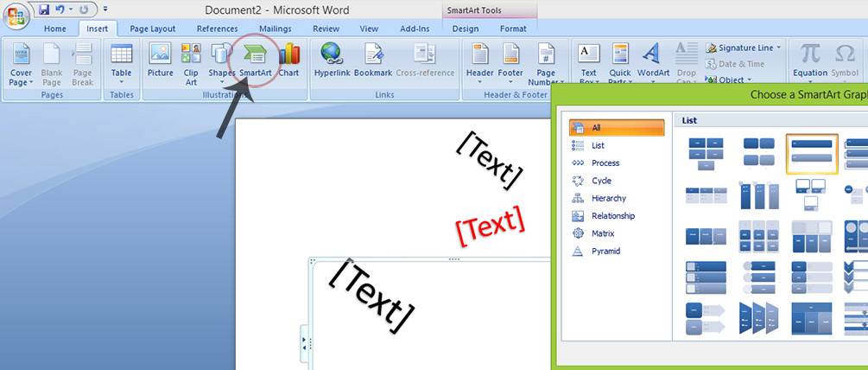This screenshot has width=868, height=370.
Task: Insert a Symbol
Action: (845, 64)
